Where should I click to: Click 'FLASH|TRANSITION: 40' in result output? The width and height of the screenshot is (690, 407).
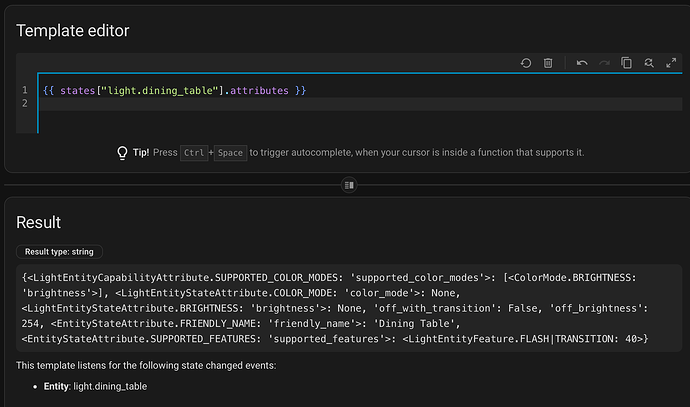581,339
